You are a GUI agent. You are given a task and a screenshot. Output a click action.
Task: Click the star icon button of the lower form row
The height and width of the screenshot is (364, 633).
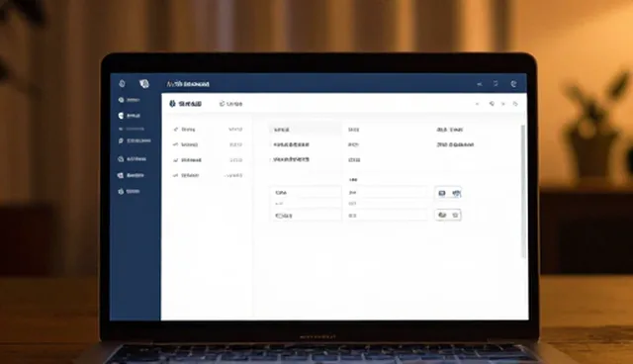(455, 215)
